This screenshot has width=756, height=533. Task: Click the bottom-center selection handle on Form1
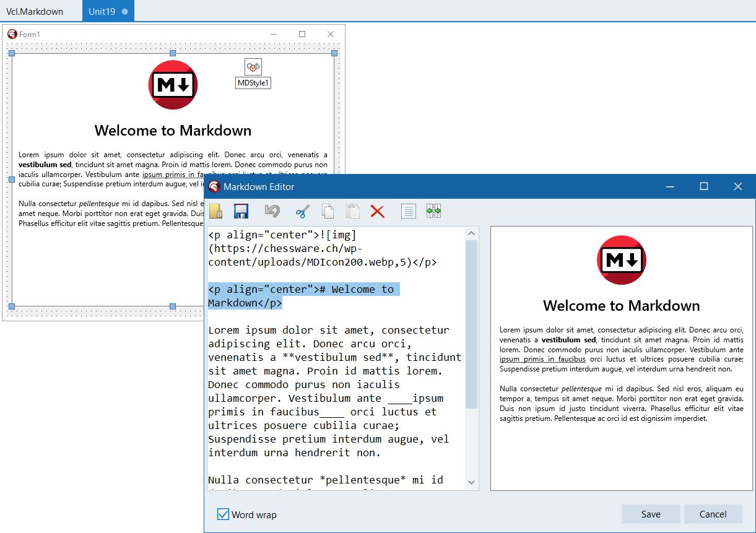173,306
